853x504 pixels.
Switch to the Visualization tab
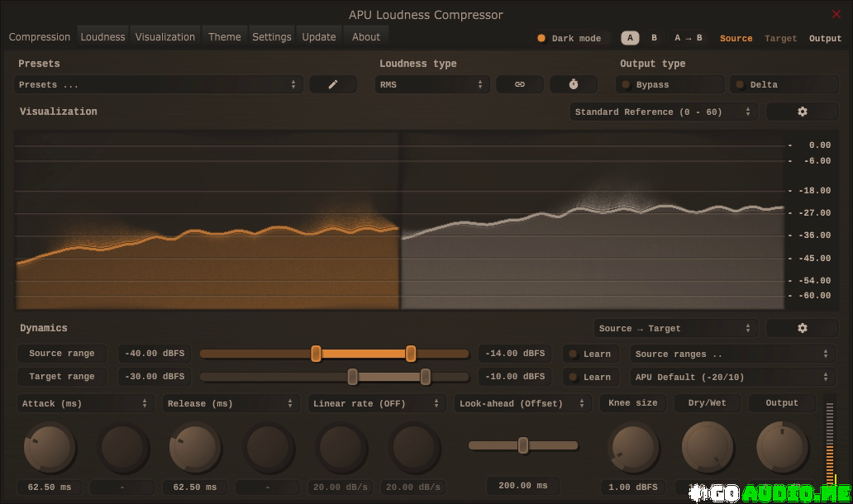(x=164, y=37)
